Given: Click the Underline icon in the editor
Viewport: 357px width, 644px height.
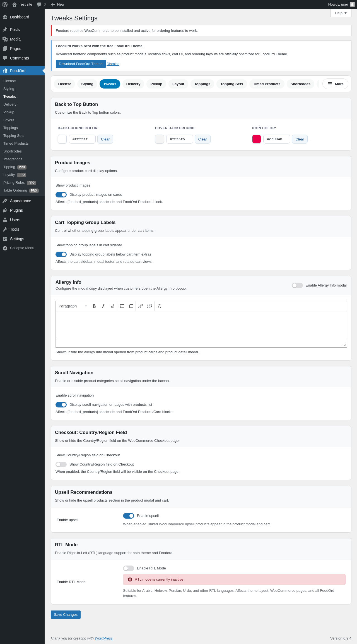Looking at the screenshot, I should (x=112, y=306).
